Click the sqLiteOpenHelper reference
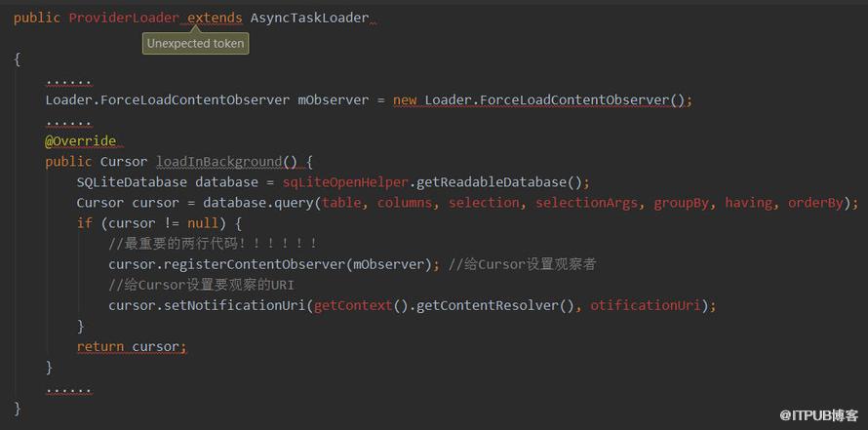Viewport: 868px width, 430px height. (x=345, y=182)
